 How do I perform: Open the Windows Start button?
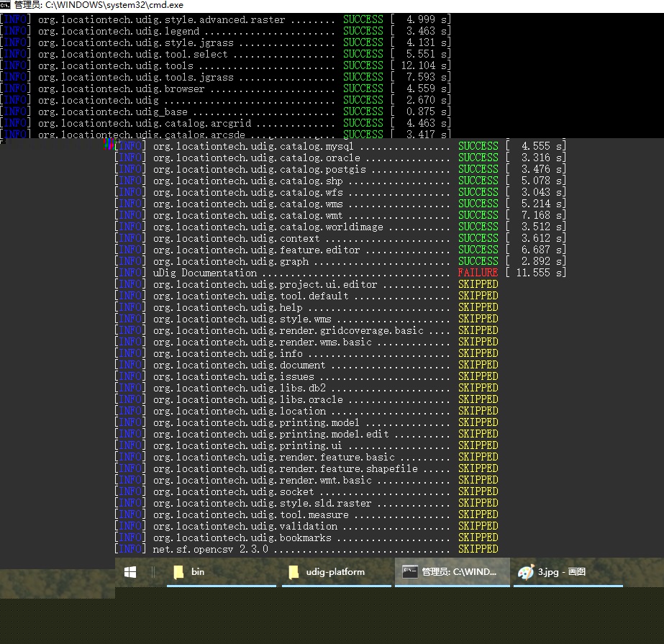point(130,572)
